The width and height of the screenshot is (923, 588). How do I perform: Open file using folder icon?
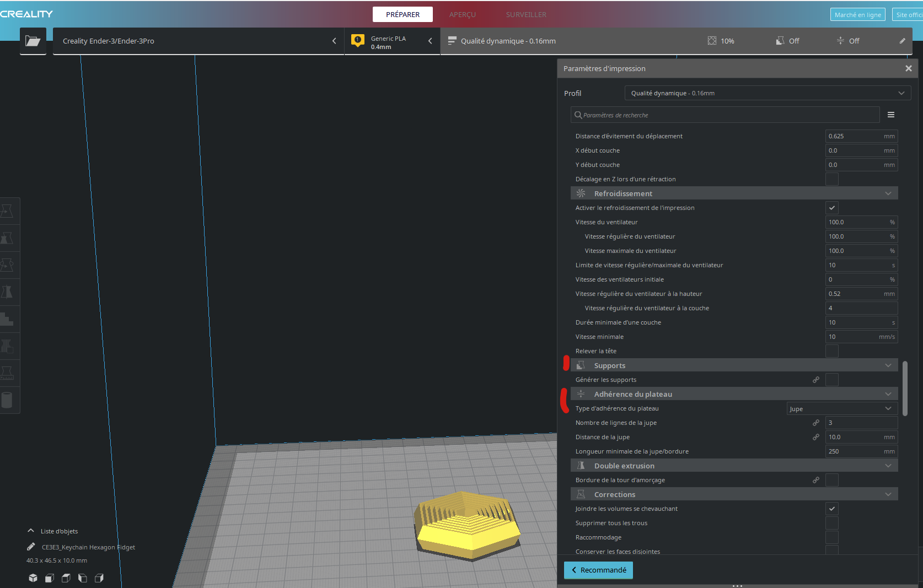tap(33, 41)
